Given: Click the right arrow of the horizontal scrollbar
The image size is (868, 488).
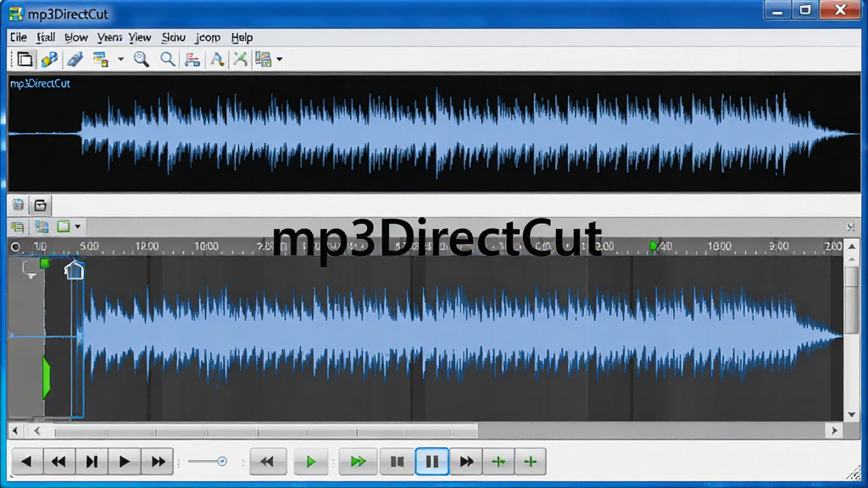Looking at the screenshot, I should tap(835, 430).
